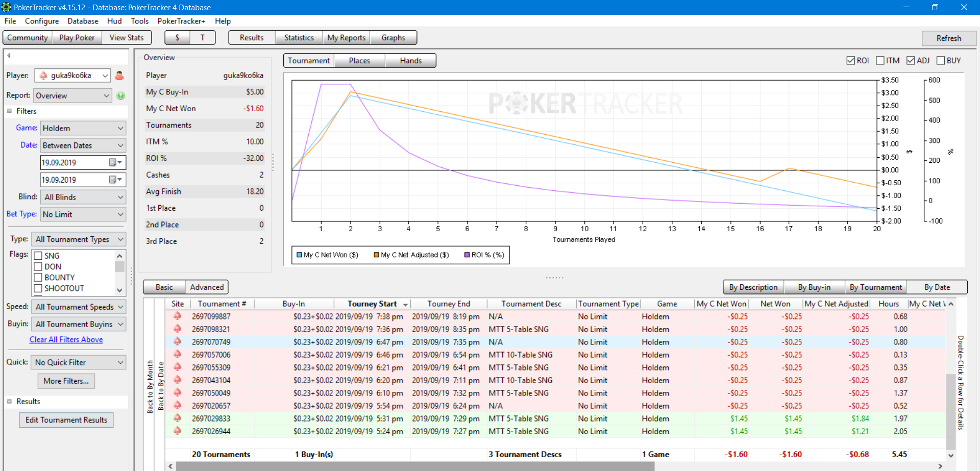This screenshot has width=980, height=471.
Task: Click site icon for tournament 2697098321
Action: point(177,329)
